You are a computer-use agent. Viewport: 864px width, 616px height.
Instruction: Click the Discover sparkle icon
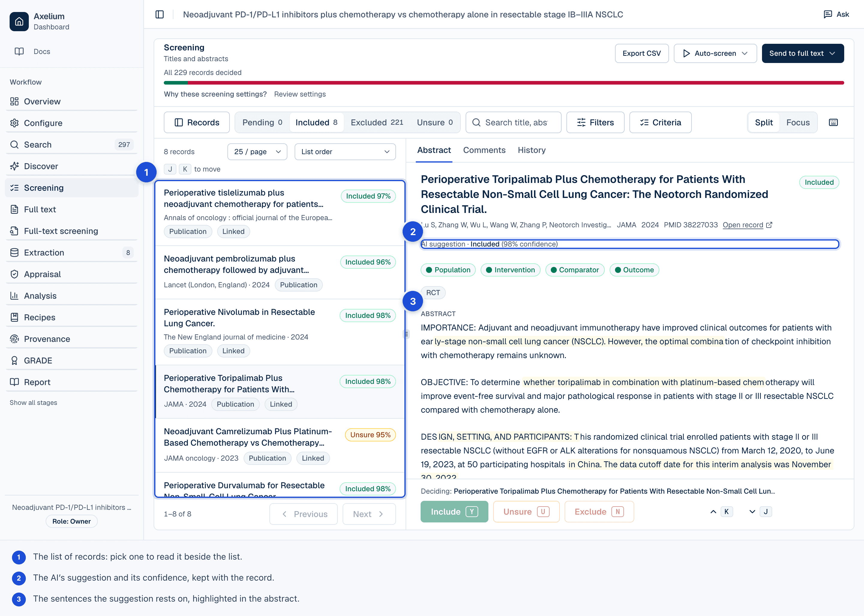click(14, 166)
